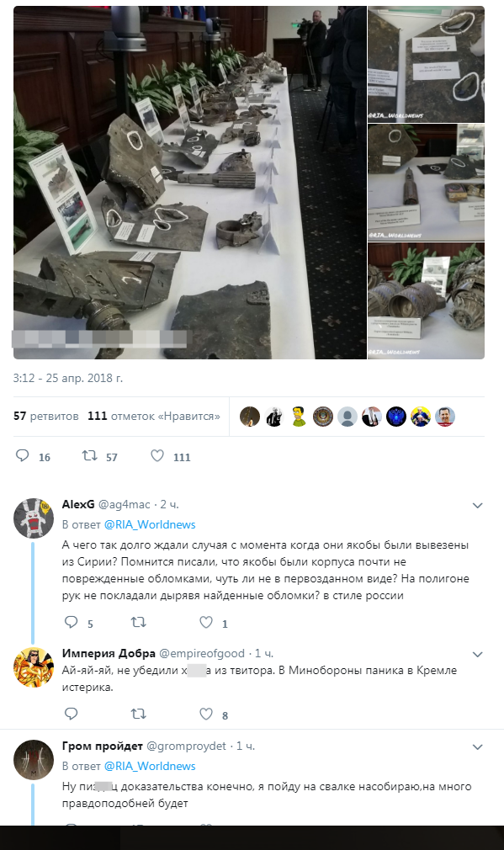Open large photo of debris table
This screenshot has width=504, height=850.
point(189,183)
